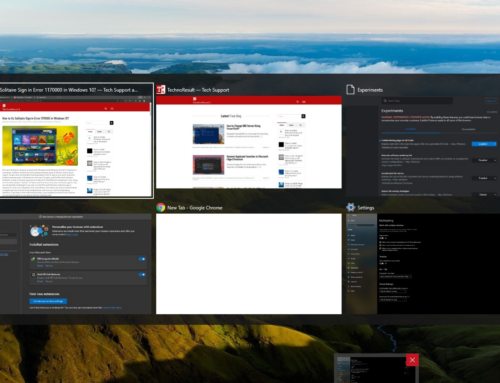This screenshot has height=383, width=500.
Task: Focus the search flags field in Experiments window
Action: point(417,100)
